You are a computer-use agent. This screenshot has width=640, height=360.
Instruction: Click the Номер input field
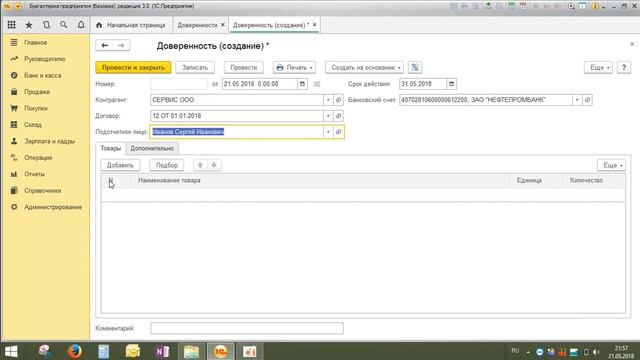(x=179, y=84)
